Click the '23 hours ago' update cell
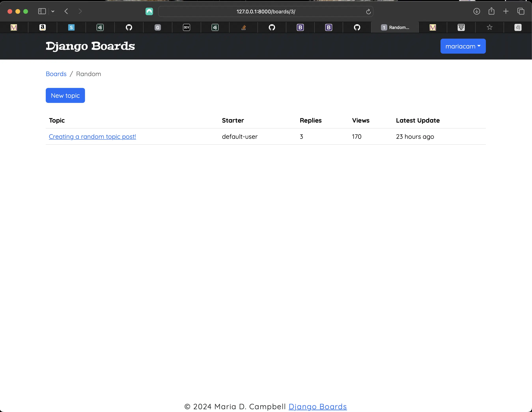Viewport: 532px width, 412px height. point(415,137)
